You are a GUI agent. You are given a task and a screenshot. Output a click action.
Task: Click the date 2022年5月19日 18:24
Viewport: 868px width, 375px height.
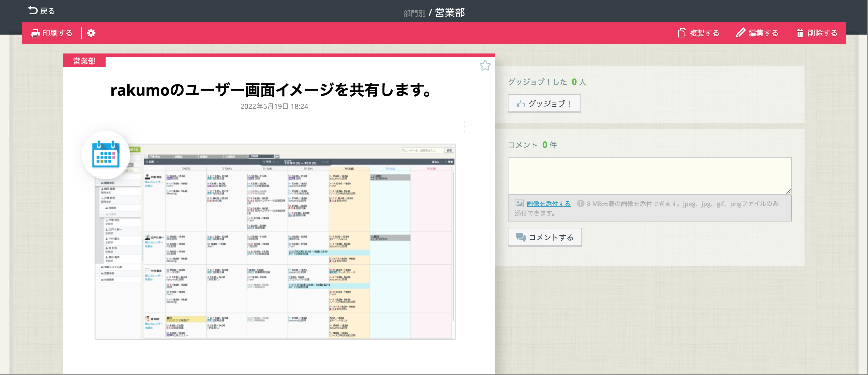(x=274, y=107)
